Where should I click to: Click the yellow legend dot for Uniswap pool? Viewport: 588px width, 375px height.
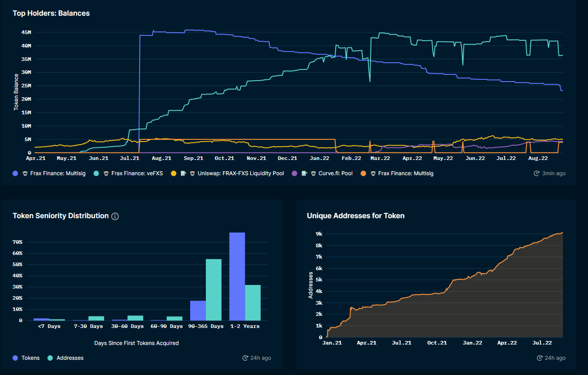(174, 173)
